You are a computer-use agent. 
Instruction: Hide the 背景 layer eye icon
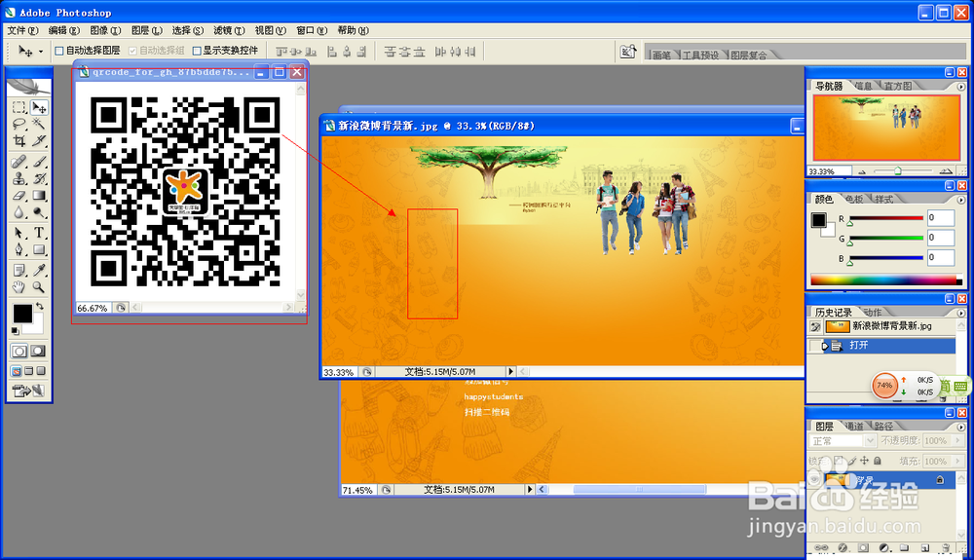[x=814, y=480]
